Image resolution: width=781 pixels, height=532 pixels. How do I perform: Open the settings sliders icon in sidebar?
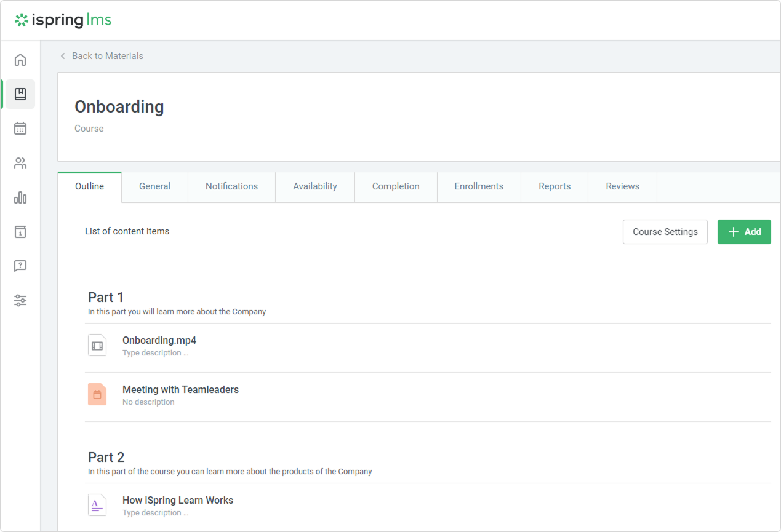(x=20, y=301)
